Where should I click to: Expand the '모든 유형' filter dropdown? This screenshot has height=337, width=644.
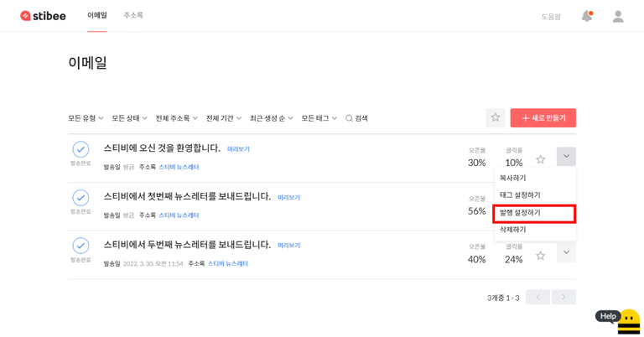86,118
